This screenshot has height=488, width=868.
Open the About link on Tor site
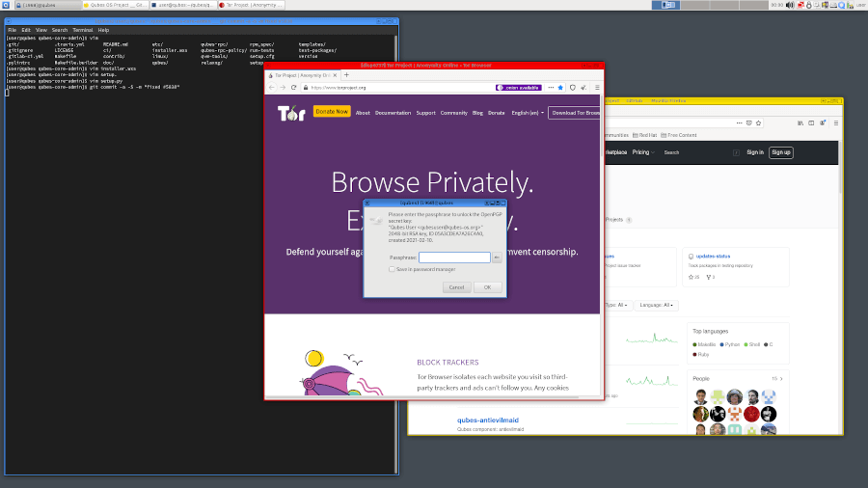363,113
